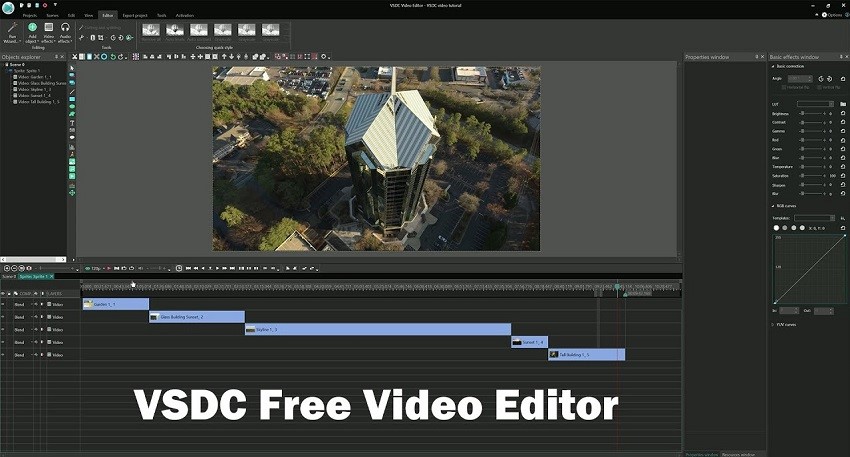Select the cursor arrow tool in left toolbar
This screenshot has width=850, height=457.
point(72,68)
